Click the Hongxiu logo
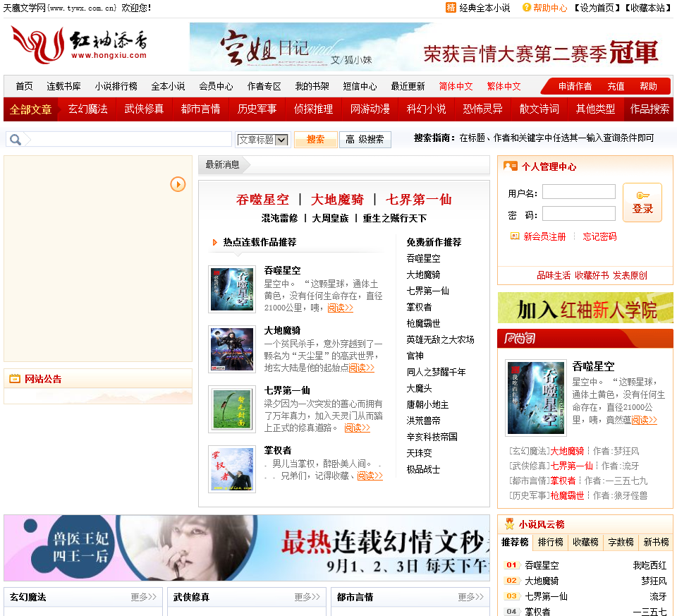This screenshot has height=616, width=677. [79, 44]
